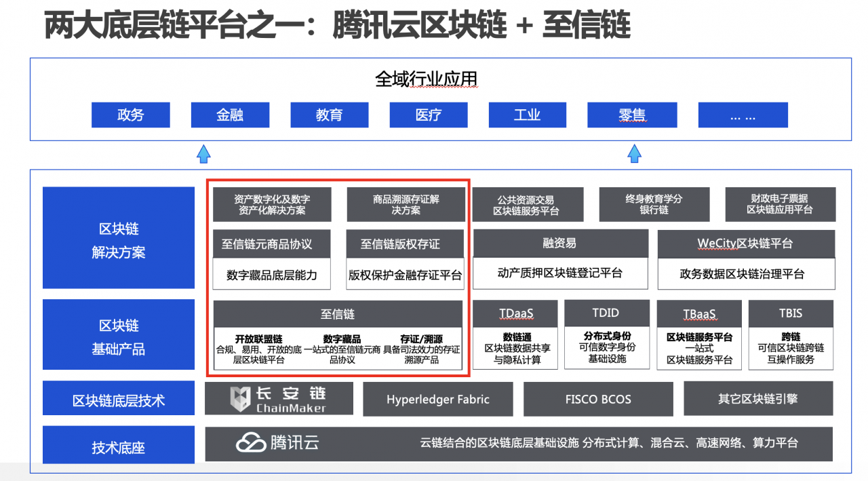The height and width of the screenshot is (481, 868).
Task: Click the blue up arrow above 零售
Action: 634,153
